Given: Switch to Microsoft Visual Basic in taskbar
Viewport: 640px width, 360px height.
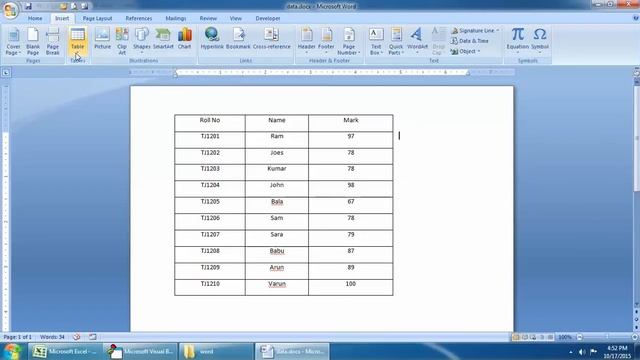Looking at the screenshot, I should pos(140,351).
